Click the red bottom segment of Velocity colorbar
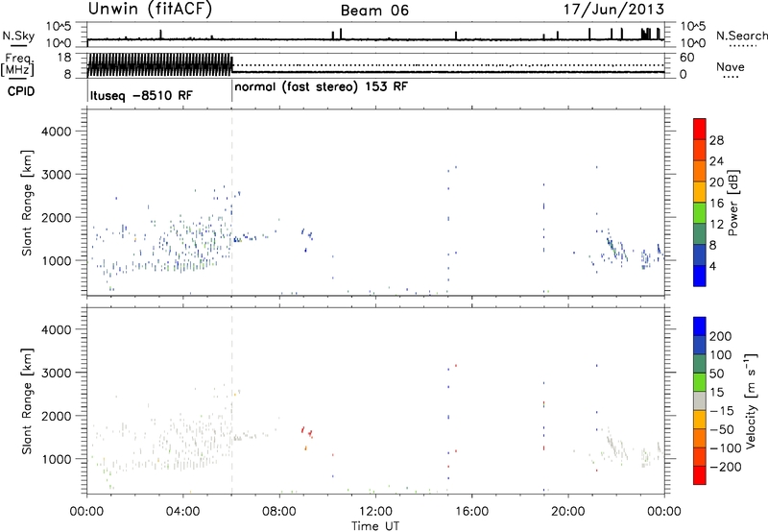The height and width of the screenshot is (532, 768). (700, 475)
